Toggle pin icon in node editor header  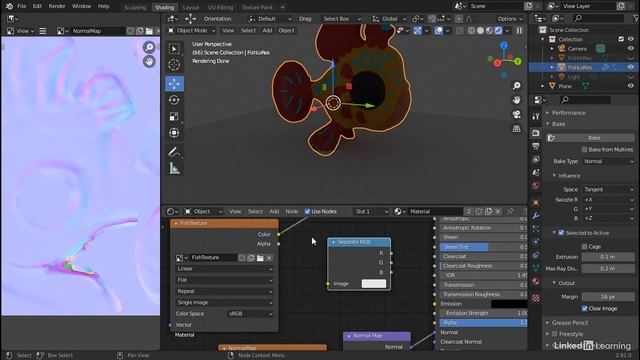pyautogui.click(x=510, y=211)
